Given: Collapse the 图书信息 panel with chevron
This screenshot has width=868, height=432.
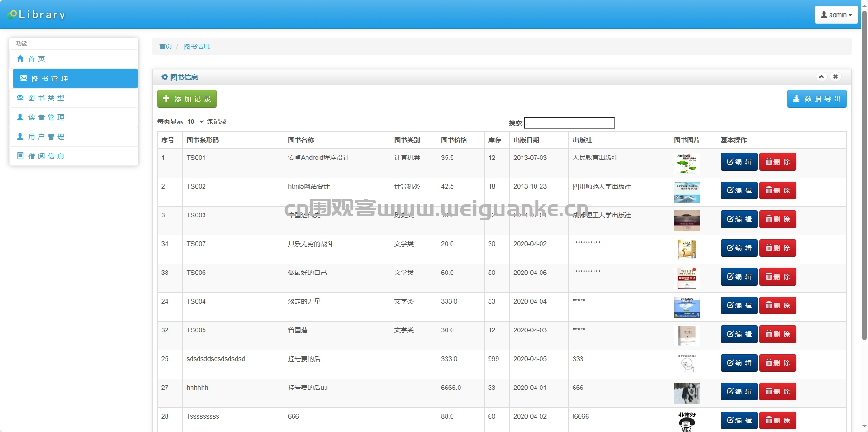Looking at the screenshot, I should pos(821,77).
